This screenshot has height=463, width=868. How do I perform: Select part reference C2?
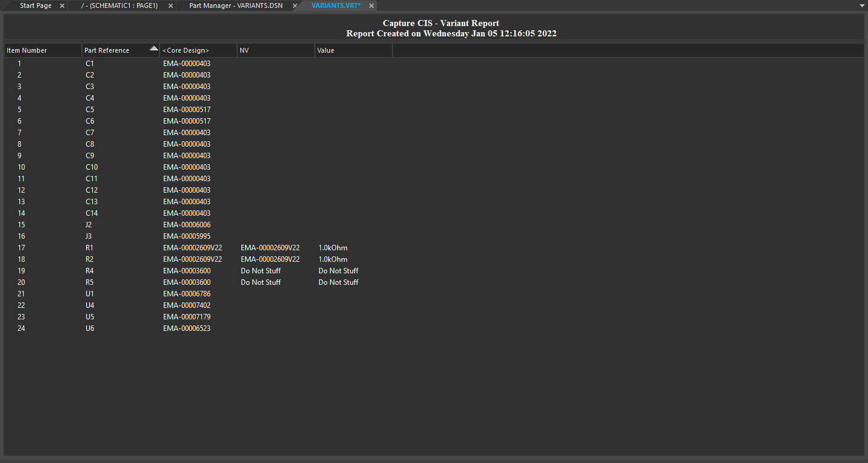(x=90, y=75)
